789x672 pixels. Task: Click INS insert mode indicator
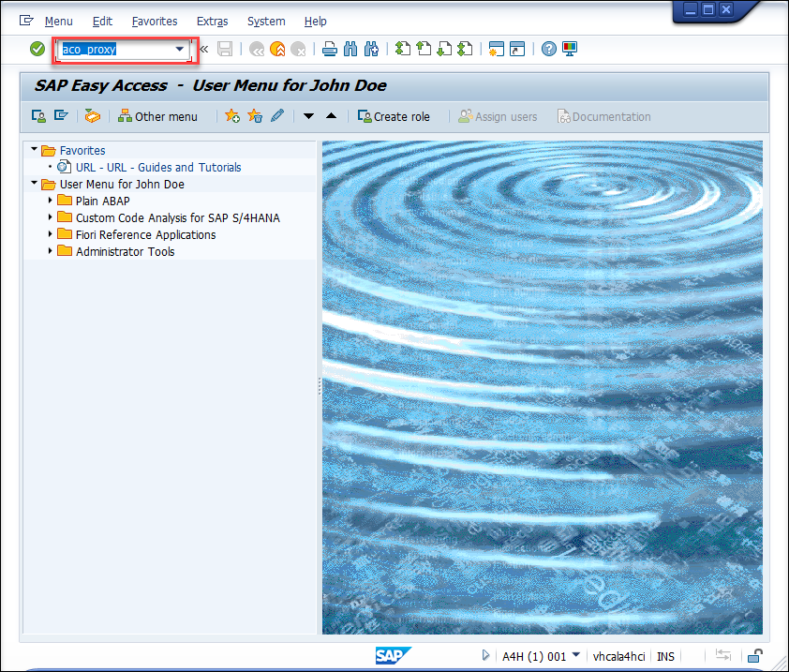(665, 656)
